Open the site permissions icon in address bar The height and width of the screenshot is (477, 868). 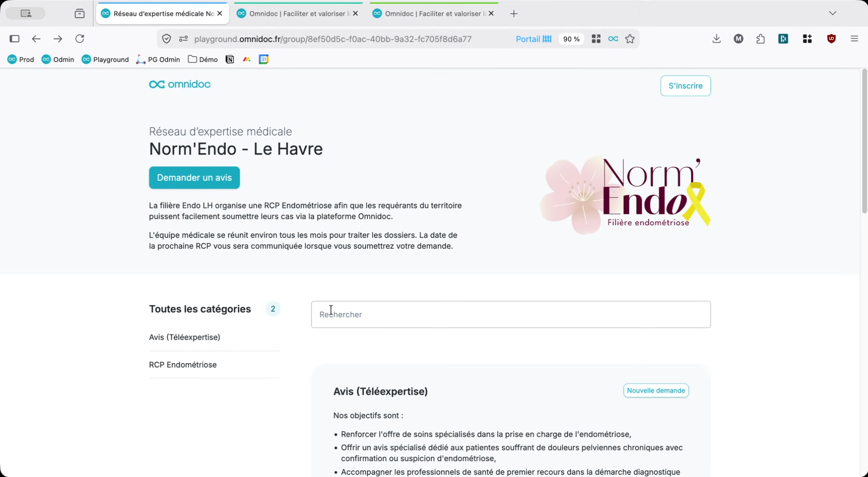coord(183,39)
